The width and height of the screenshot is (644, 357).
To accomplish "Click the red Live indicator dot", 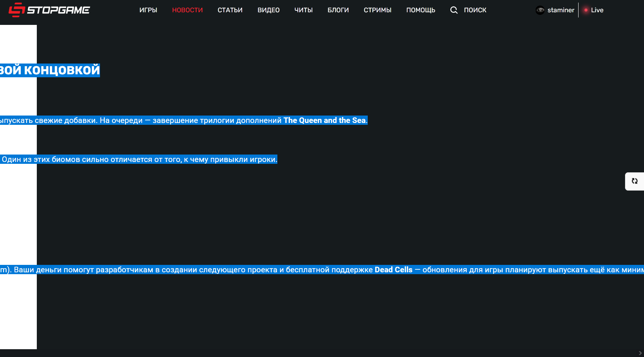I will [586, 10].
